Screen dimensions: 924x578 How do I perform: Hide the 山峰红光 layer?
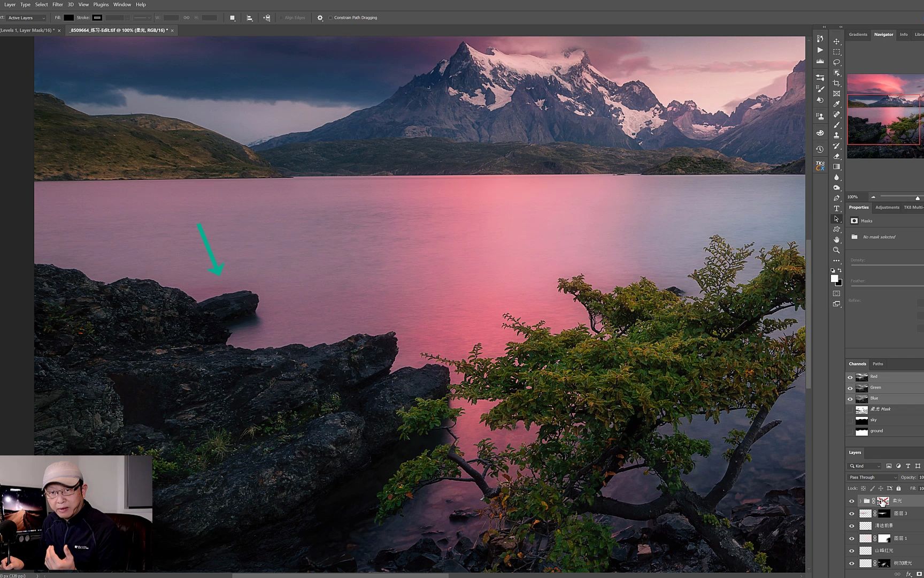pos(852,551)
